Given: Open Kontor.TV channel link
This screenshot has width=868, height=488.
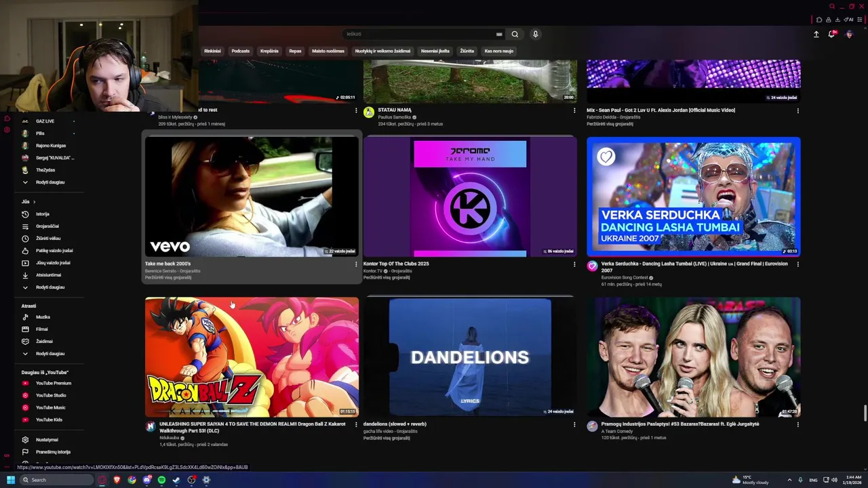Looking at the screenshot, I should 373,270.
